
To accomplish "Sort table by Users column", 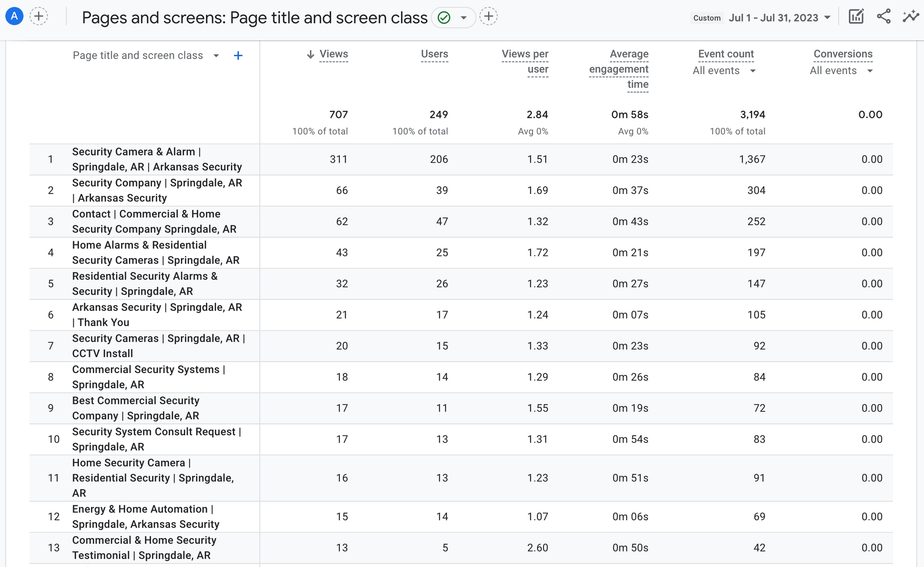I will click(x=434, y=54).
